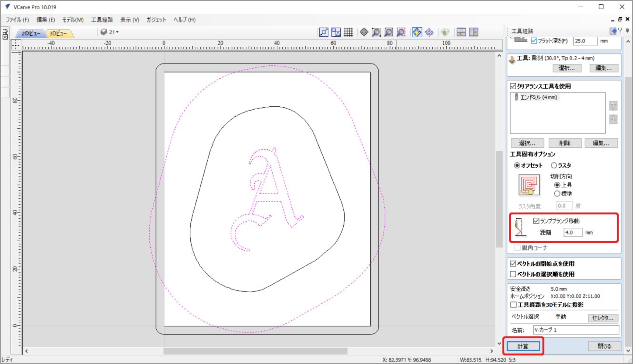The width and height of the screenshot is (633, 364).
Task: Select the pan view tool
Action: click(364, 32)
